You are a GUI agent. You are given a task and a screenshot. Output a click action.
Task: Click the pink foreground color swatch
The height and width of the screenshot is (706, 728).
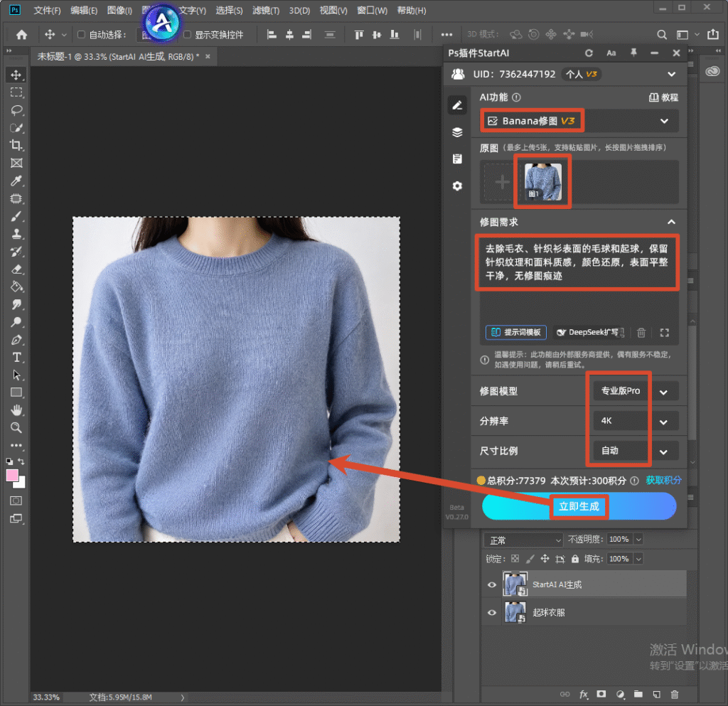point(11,476)
